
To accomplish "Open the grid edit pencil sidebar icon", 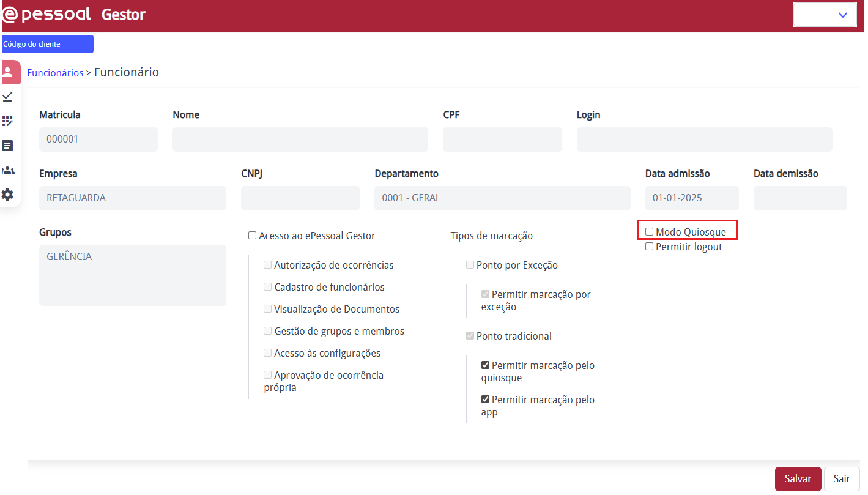I will [x=8, y=121].
